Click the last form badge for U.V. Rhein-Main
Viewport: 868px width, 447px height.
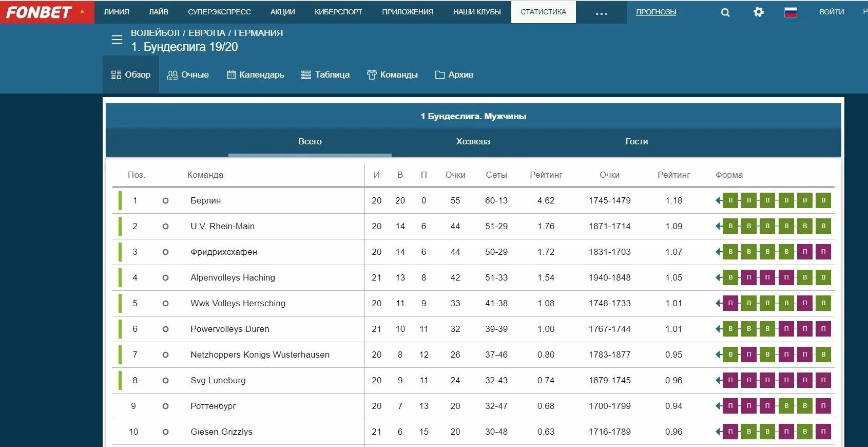(x=823, y=226)
